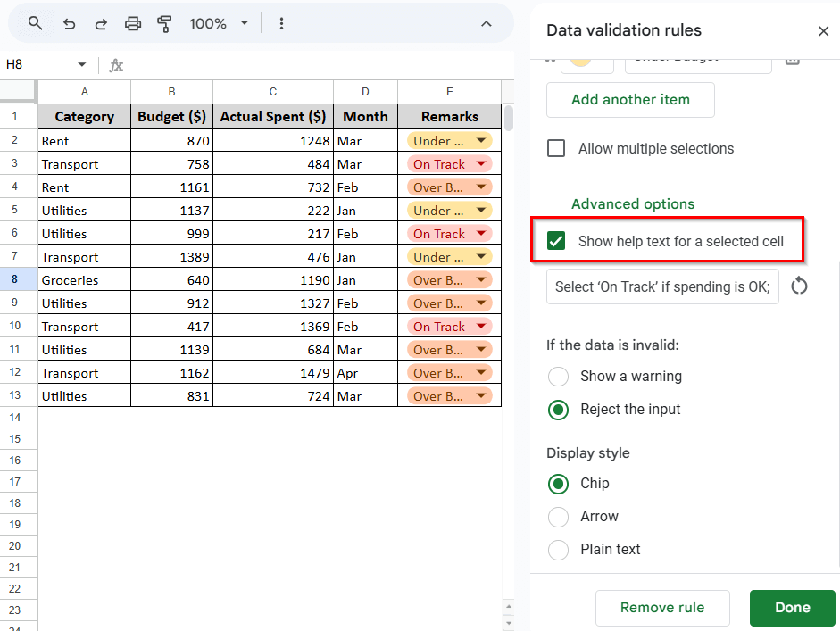The image size is (840, 631).
Task: Click the budget value 870 cell
Action: (x=171, y=141)
